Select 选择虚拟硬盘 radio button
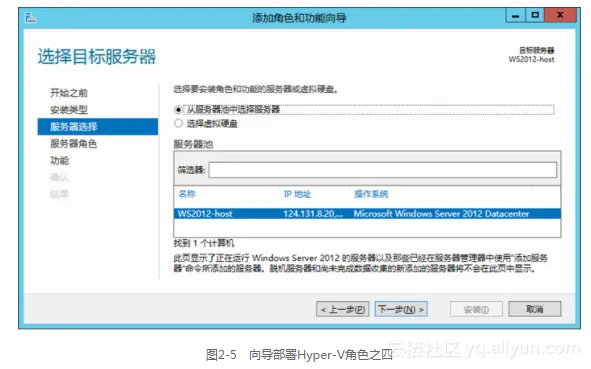The height and width of the screenshot is (369, 591). pyautogui.click(x=178, y=123)
